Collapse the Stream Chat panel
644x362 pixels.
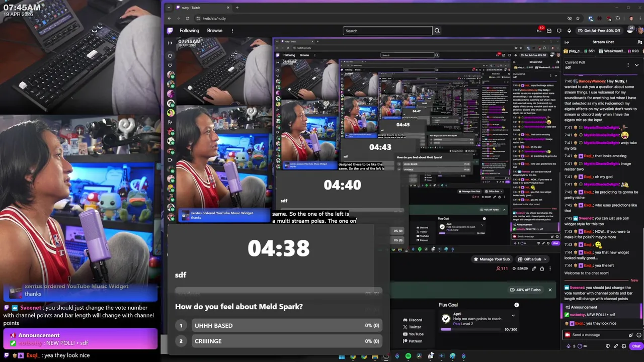tap(567, 42)
